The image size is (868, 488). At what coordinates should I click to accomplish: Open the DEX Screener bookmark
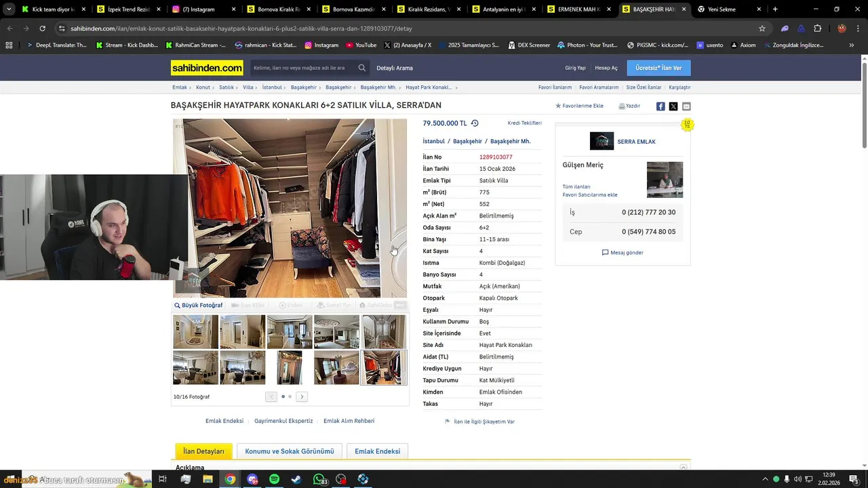(x=528, y=45)
